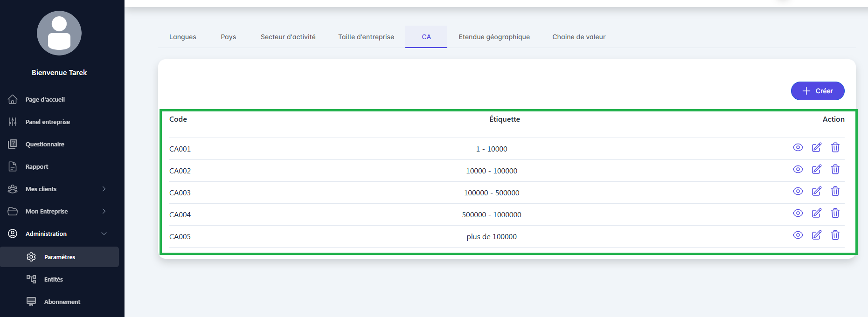Image resolution: width=868 pixels, height=317 pixels.
Task: Switch to the Secteur d'activité tab
Action: coord(288,37)
